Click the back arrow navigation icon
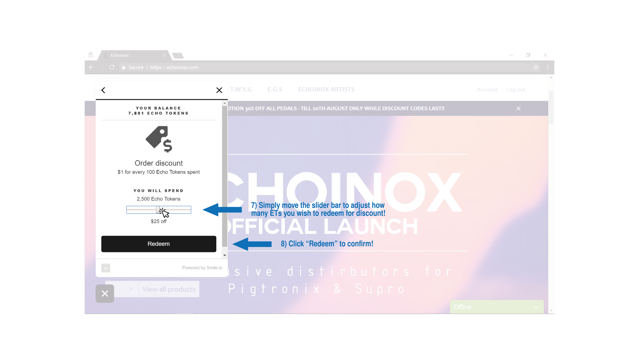639x364 pixels. click(x=103, y=90)
